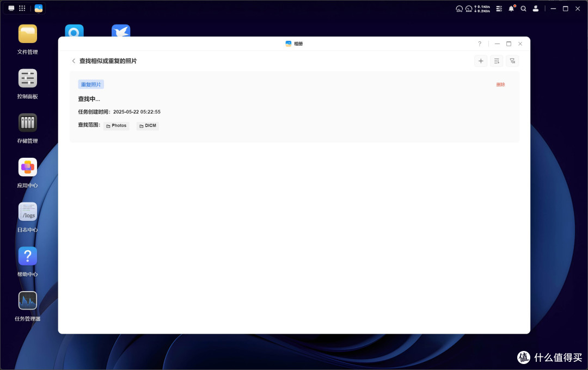Open the 文件管理 desktop app

(27, 34)
